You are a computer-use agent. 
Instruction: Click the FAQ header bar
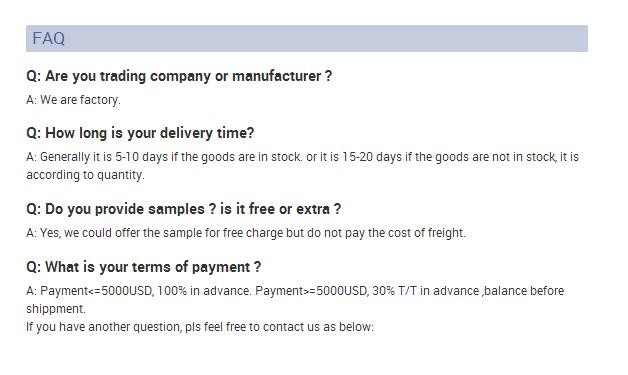(307, 38)
